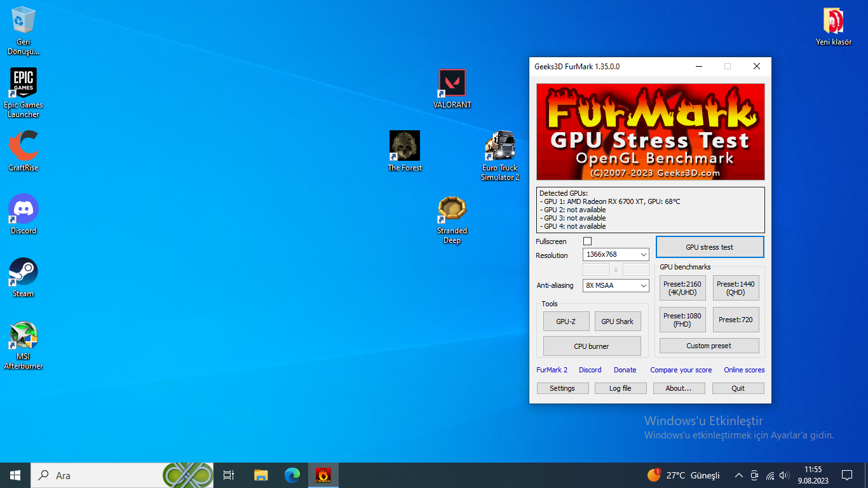Select the Euro Truck Simulator 2 shortcut
This screenshot has width=868, height=488.
pyautogui.click(x=500, y=156)
